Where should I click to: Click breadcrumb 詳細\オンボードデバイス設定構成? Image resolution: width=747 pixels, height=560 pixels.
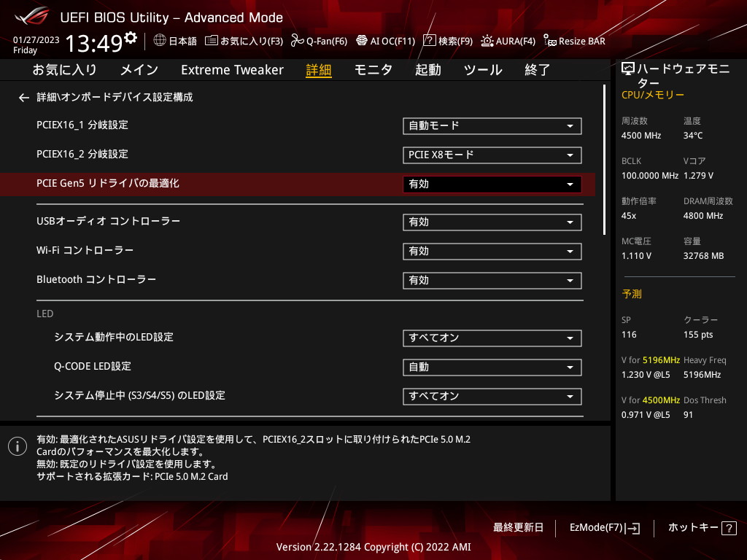click(x=115, y=97)
